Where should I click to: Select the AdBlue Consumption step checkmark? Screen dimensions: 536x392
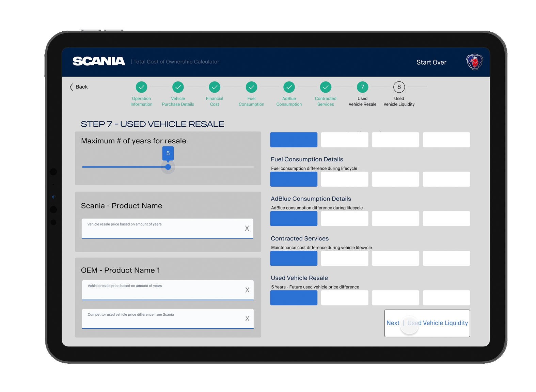(x=289, y=87)
